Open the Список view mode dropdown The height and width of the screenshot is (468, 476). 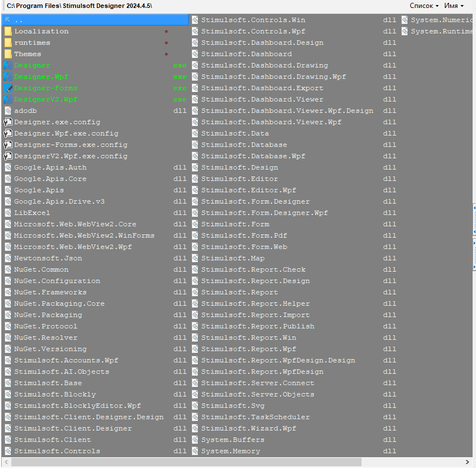[x=424, y=6]
